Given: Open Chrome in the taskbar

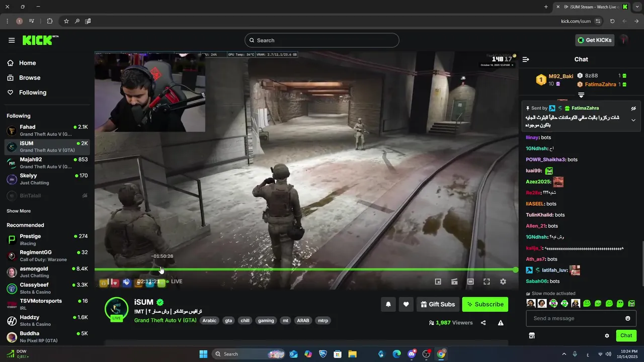Looking at the screenshot, I should pos(441,354).
